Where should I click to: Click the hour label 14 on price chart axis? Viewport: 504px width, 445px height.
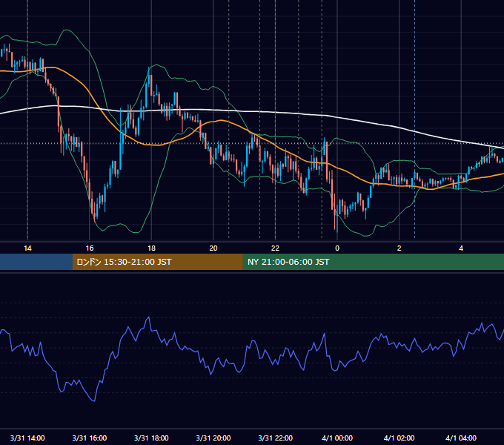click(x=27, y=248)
